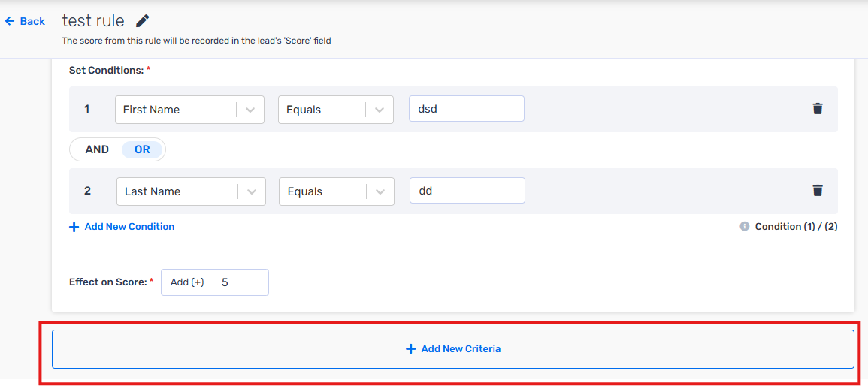Click the pencil icon to rename test rule

point(142,21)
